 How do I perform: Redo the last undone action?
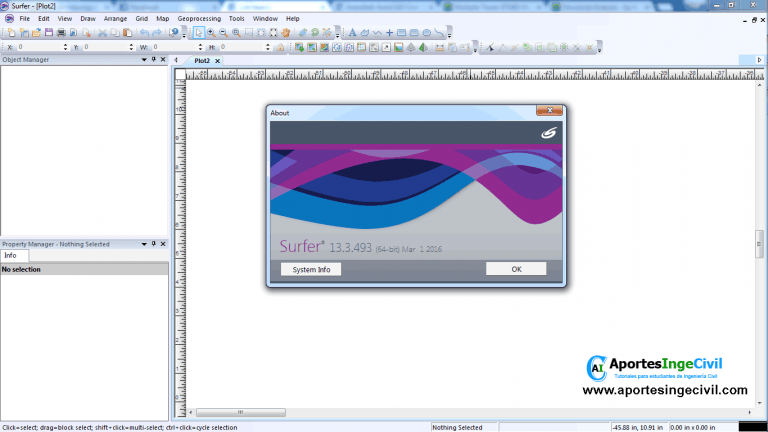157,33
